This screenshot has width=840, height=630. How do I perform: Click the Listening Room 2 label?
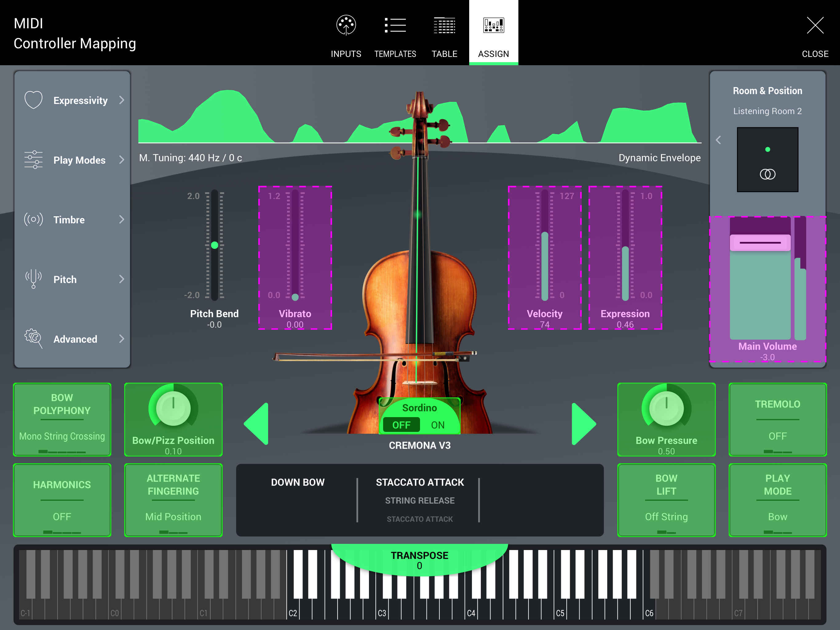tap(767, 111)
